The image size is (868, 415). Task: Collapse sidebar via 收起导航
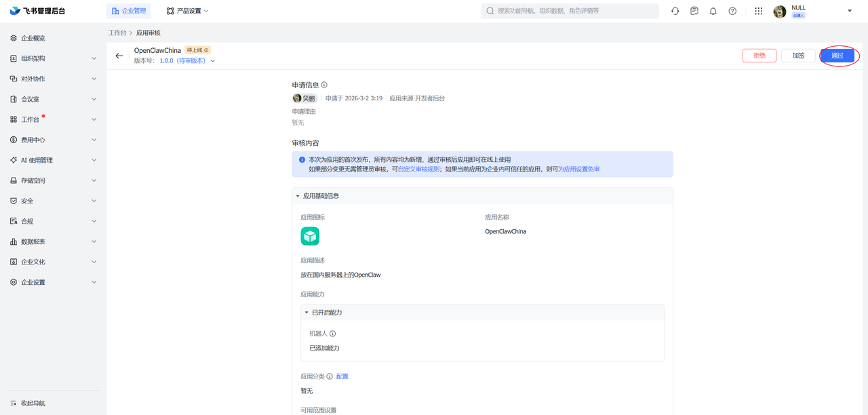[x=28, y=403]
